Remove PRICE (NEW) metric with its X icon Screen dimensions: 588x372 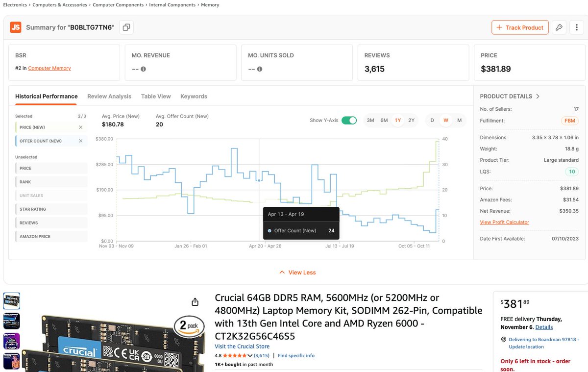(x=81, y=127)
